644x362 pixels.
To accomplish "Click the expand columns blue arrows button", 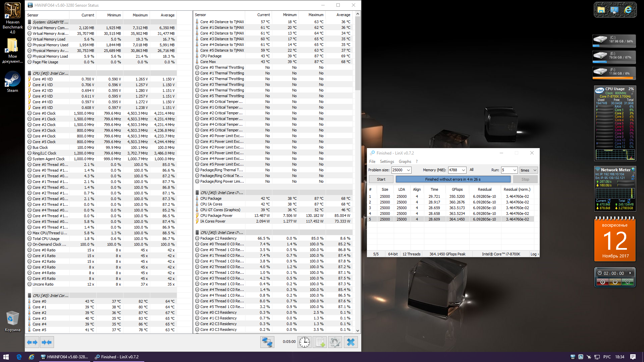I will tap(32, 342).
